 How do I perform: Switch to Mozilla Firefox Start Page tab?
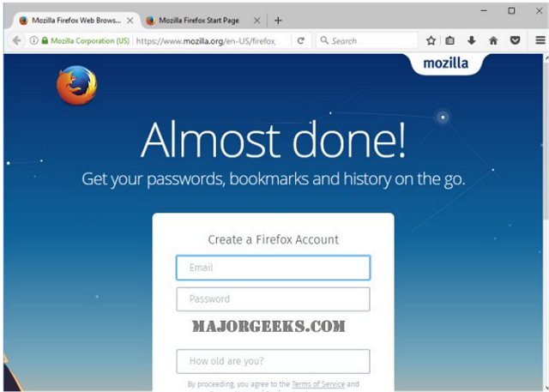(x=199, y=21)
